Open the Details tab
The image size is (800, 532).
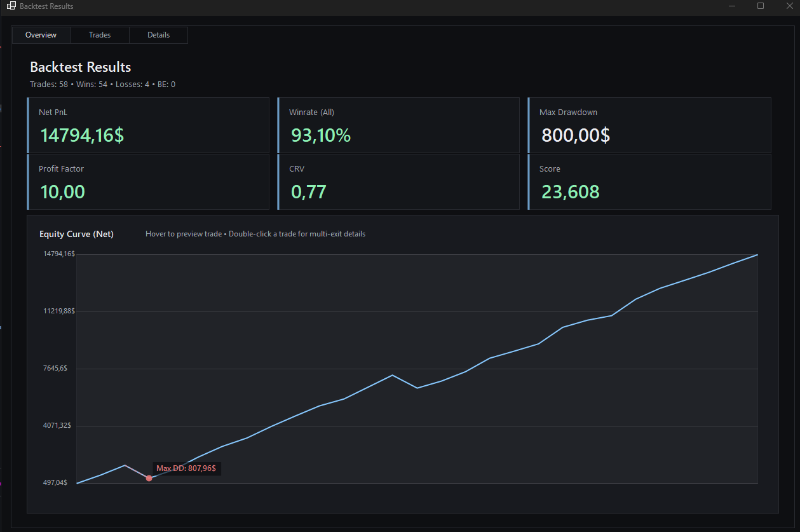coord(158,35)
